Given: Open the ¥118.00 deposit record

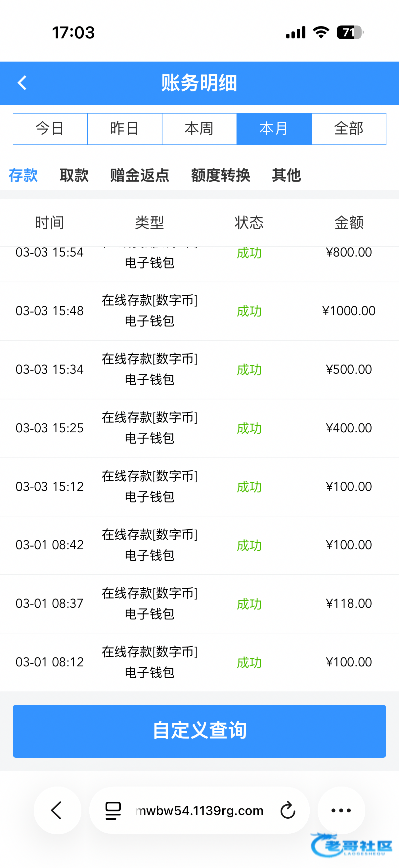Looking at the screenshot, I should [199, 603].
